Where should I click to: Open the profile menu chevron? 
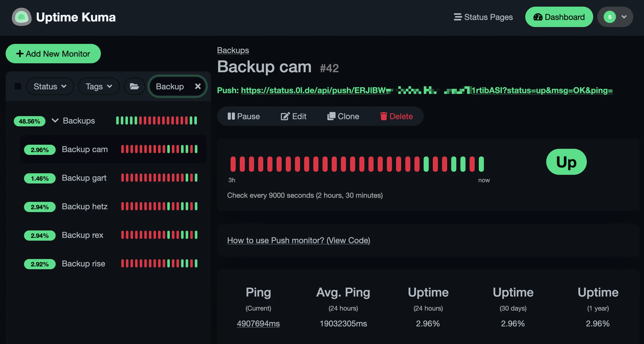pyautogui.click(x=624, y=17)
